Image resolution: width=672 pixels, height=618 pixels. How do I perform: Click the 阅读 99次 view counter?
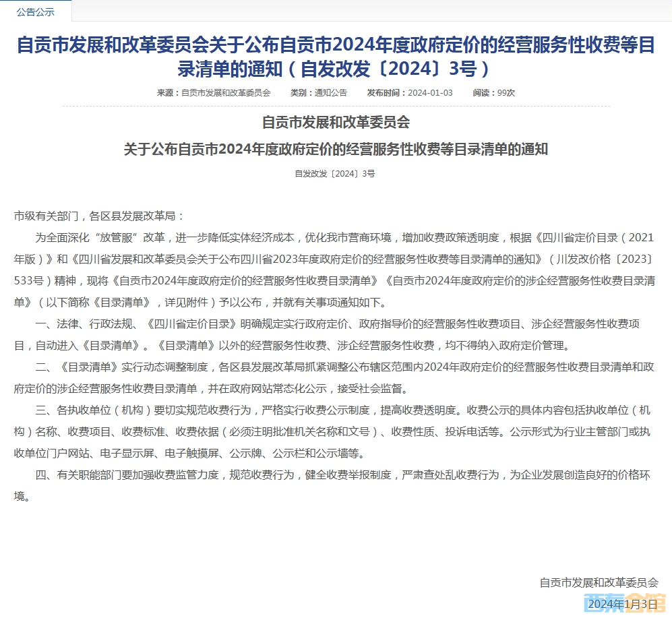(x=493, y=93)
